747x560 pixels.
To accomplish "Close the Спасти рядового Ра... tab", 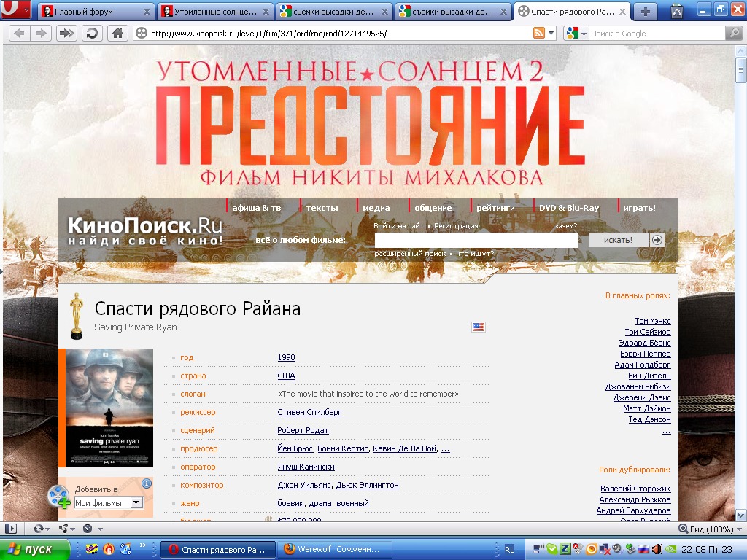I will click(x=622, y=12).
